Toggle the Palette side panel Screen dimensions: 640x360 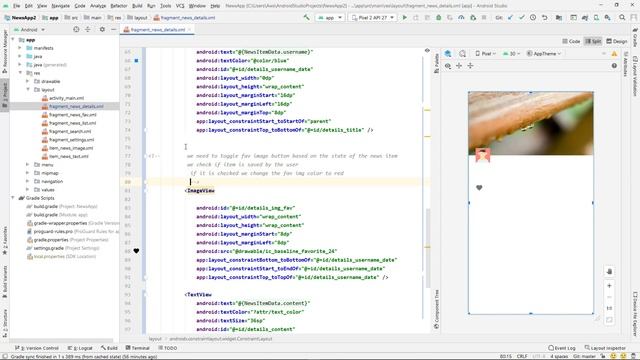point(436,63)
